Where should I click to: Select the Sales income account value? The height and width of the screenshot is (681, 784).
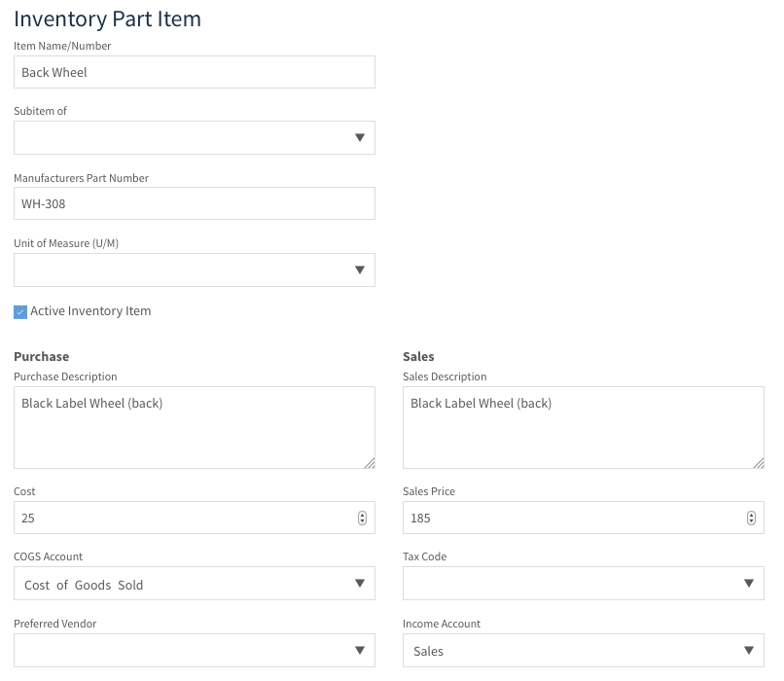coord(428,652)
